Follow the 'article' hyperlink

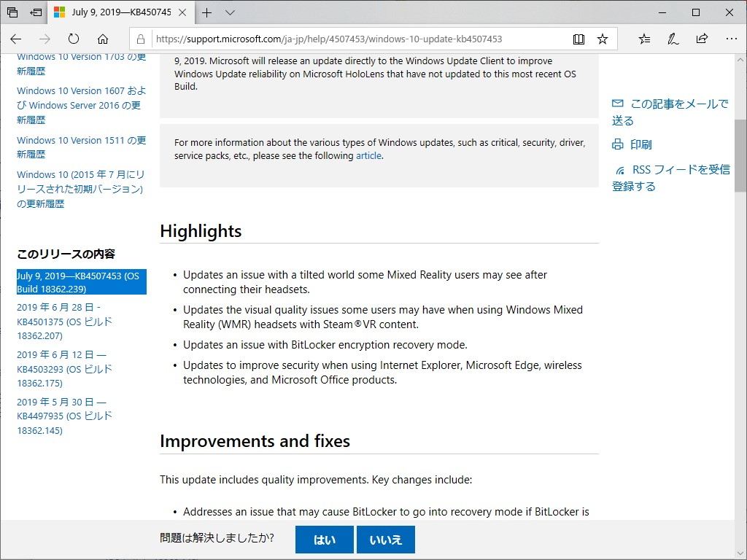pyautogui.click(x=368, y=156)
